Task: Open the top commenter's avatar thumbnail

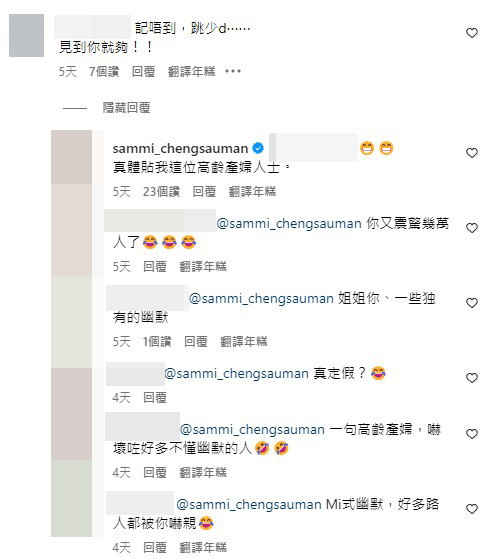Action: pyautogui.click(x=26, y=35)
